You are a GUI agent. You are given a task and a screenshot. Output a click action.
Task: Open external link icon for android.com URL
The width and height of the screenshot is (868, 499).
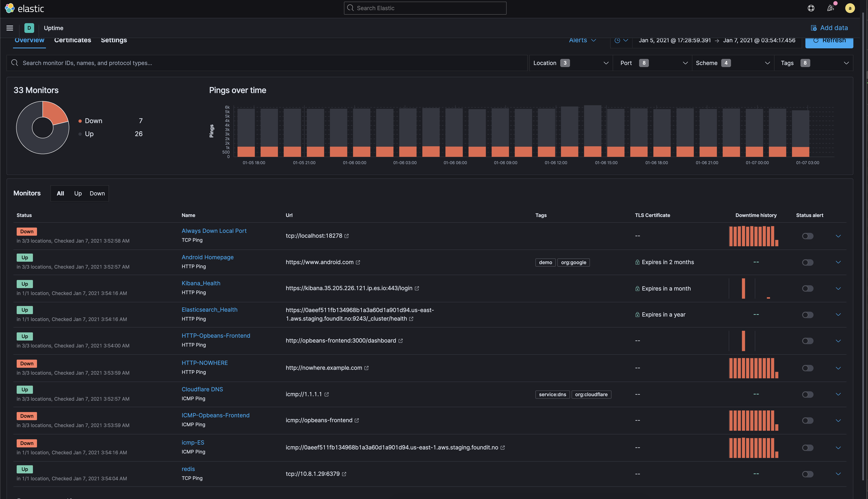[358, 263]
